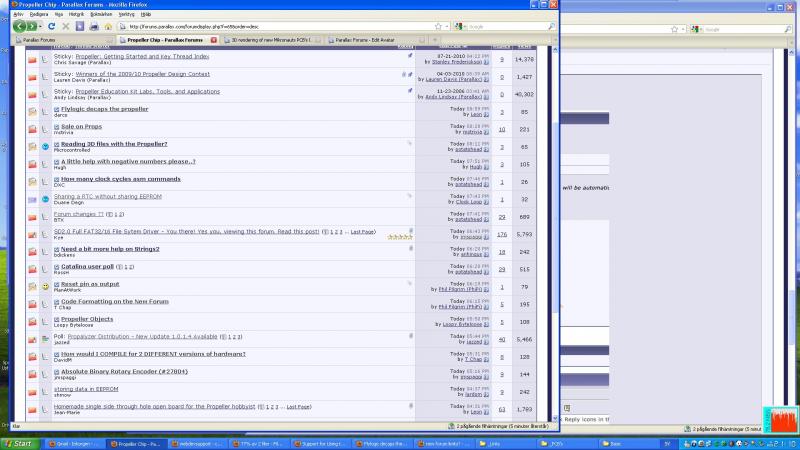800x450 pixels.
Task: Click attachment icon on Propalyzer Distribution row
Action: click(411, 336)
